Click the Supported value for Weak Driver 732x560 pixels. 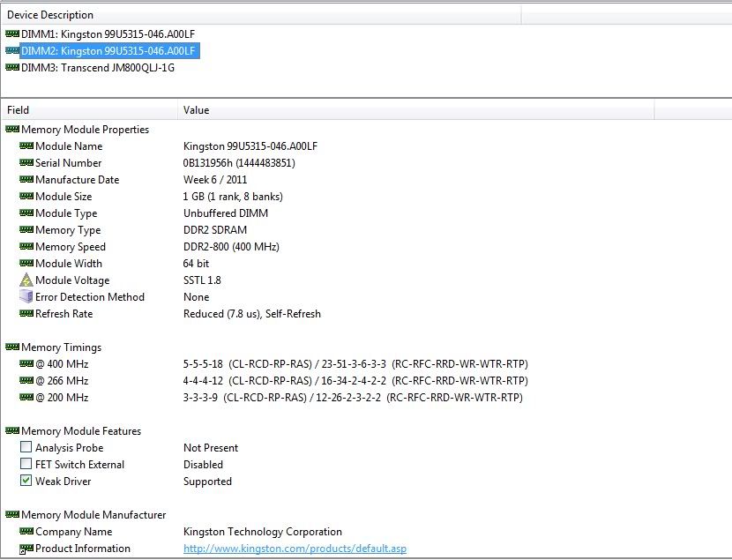pyautogui.click(x=207, y=482)
